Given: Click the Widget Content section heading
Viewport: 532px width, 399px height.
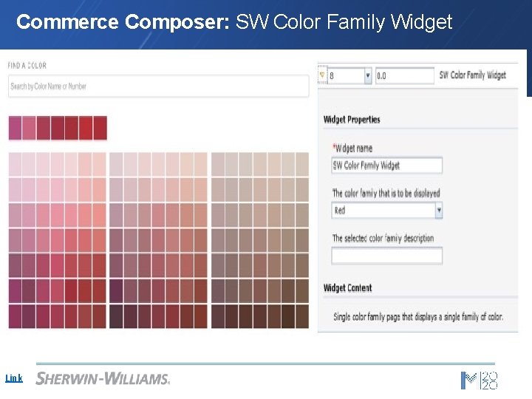Looking at the screenshot, I should tap(347, 288).
